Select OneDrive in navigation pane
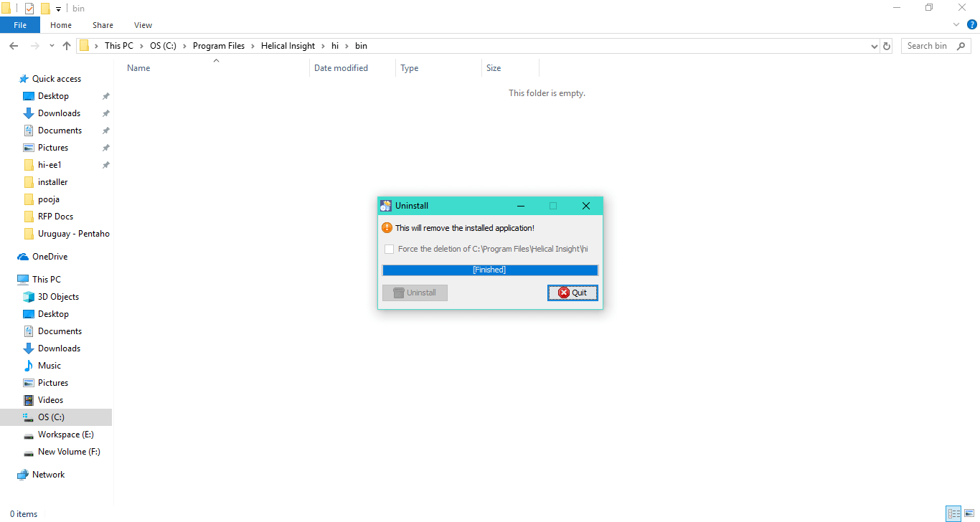Image resolution: width=980 pixels, height=522 pixels. tap(50, 257)
